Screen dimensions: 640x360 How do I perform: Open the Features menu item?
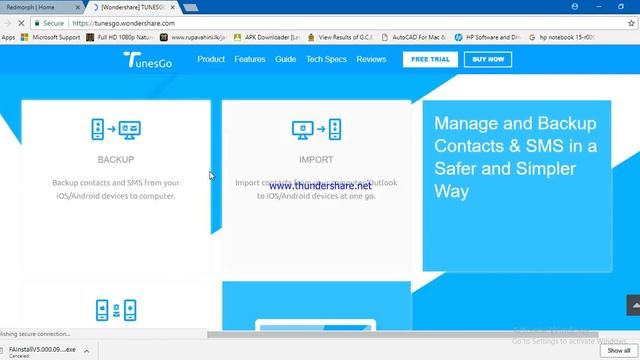(250, 59)
